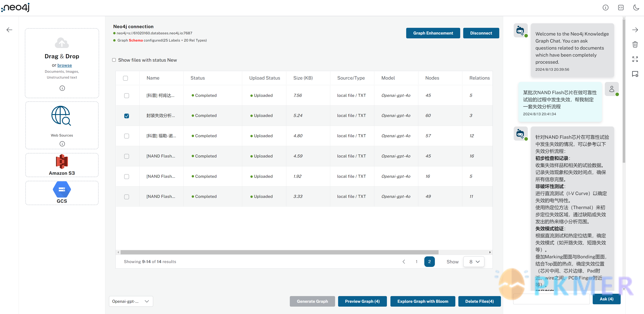Click the relations value 16
Screen dimensions: 644x314
coord(471,156)
